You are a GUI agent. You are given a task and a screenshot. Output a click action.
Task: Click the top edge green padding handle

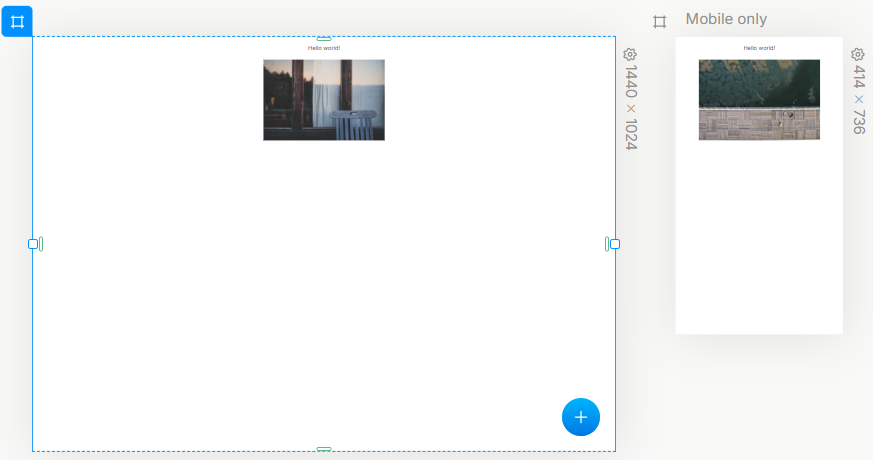pyautogui.click(x=324, y=39)
